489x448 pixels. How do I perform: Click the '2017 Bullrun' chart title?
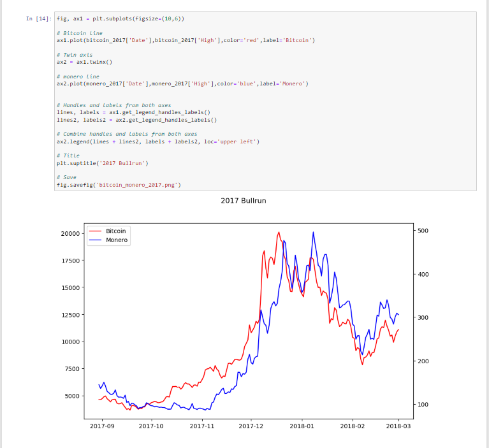[244, 201]
